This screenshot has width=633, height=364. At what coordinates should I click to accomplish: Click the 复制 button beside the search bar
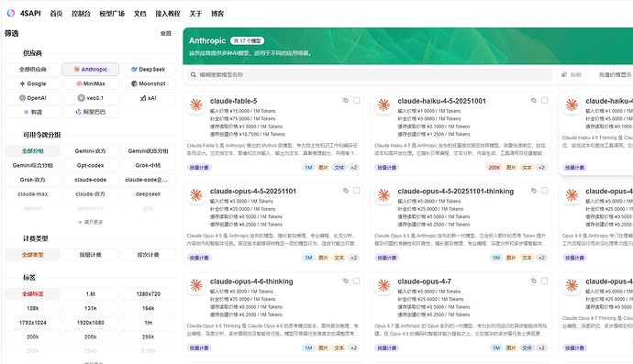coord(572,74)
